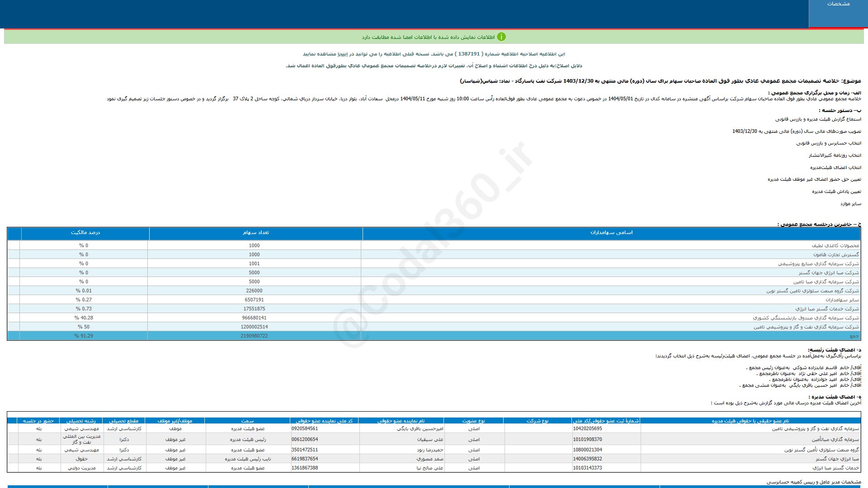Click the نوع شرکت column header
868x488 pixels.
pyautogui.click(x=538, y=421)
